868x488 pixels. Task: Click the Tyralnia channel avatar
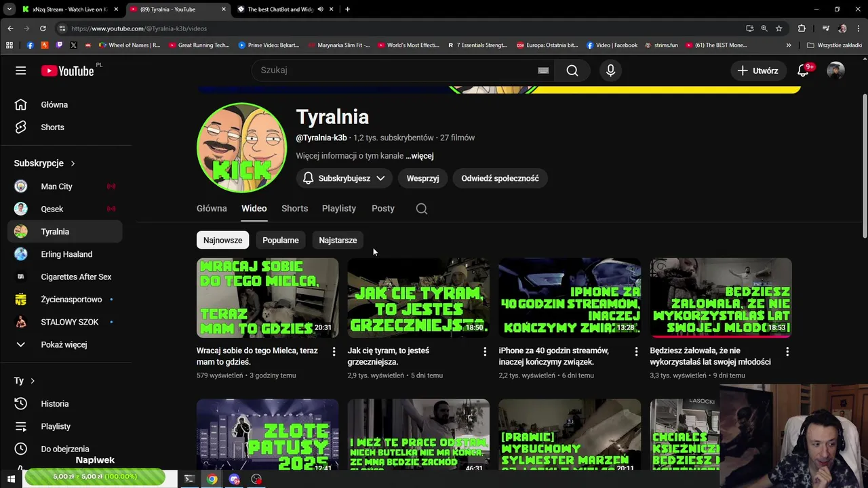[x=242, y=148]
